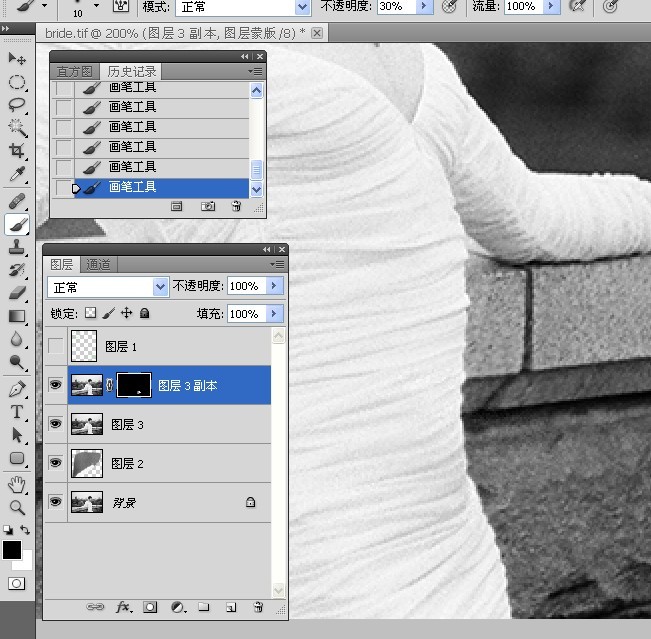The image size is (651, 639).
Task: Switch to 直方图 tab
Action: 74,71
